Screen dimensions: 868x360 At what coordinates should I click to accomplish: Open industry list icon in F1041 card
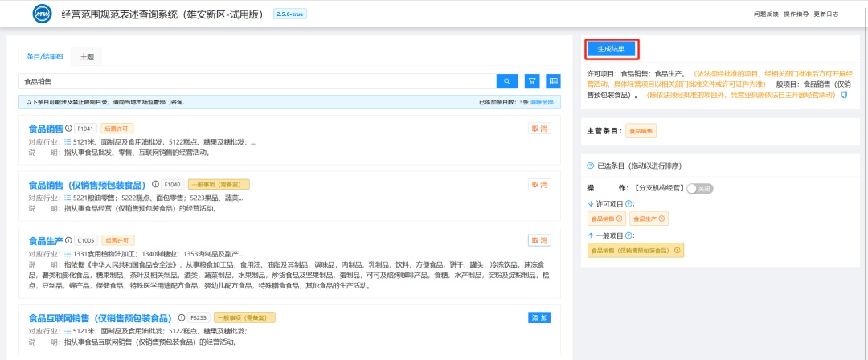click(x=68, y=141)
